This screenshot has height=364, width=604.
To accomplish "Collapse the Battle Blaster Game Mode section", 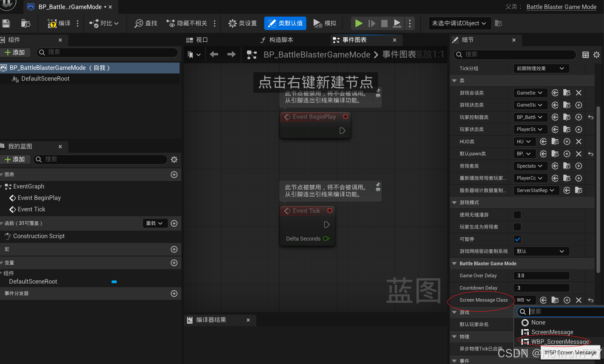I will (454, 263).
